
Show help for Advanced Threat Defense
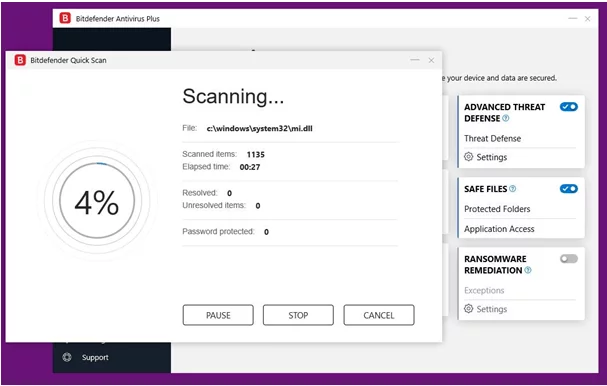506,118
